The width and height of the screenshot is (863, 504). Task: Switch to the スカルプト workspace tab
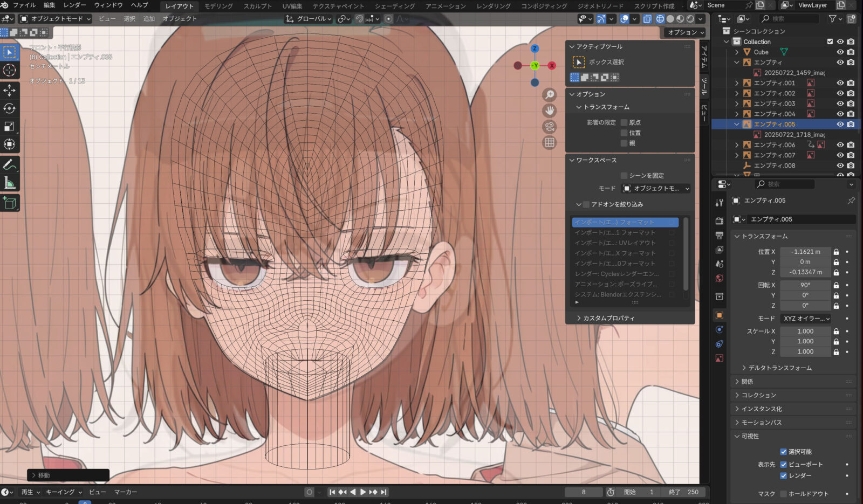point(258,6)
